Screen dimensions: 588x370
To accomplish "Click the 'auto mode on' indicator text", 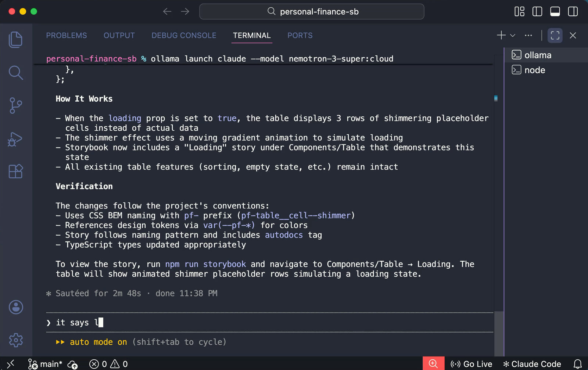I will (98, 342).
